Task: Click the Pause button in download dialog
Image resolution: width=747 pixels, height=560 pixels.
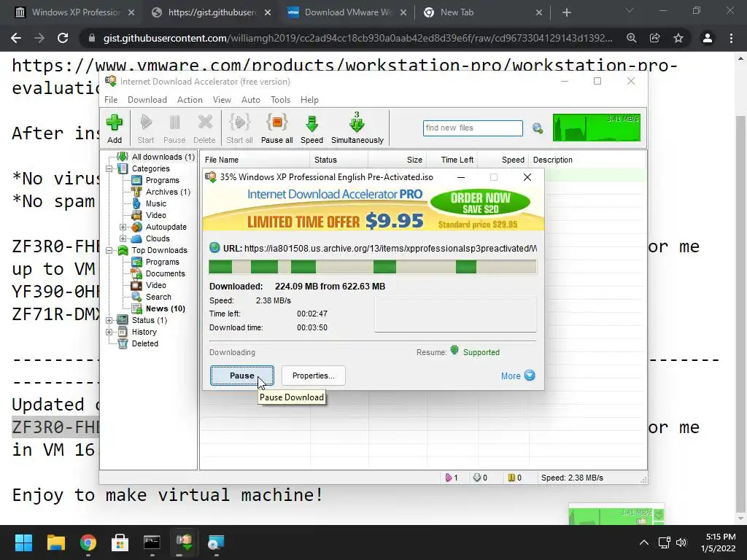Action: (x=242, y=376)
